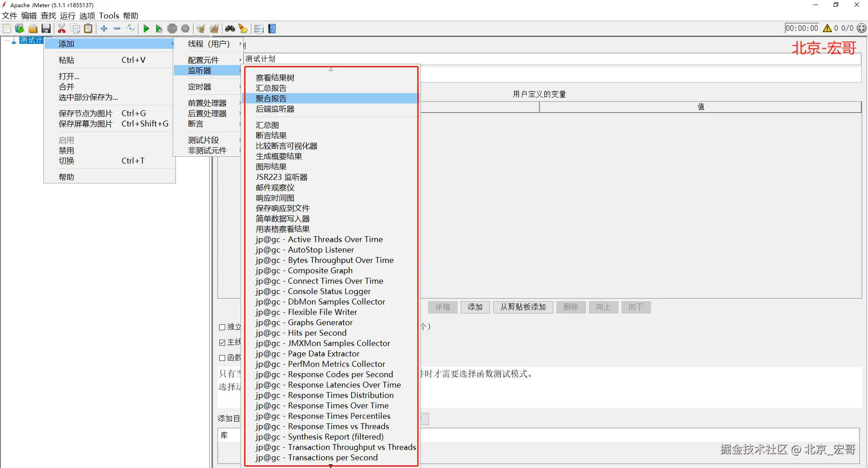Open the Help question mark icon
868x468 pixels.
tap(272, 28)
